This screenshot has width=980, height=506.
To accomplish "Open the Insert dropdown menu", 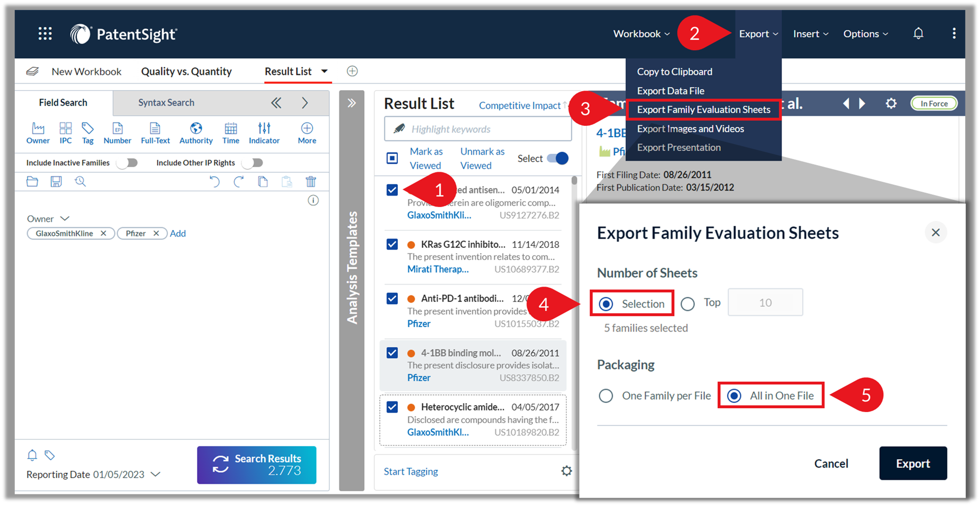I will 810,34.
